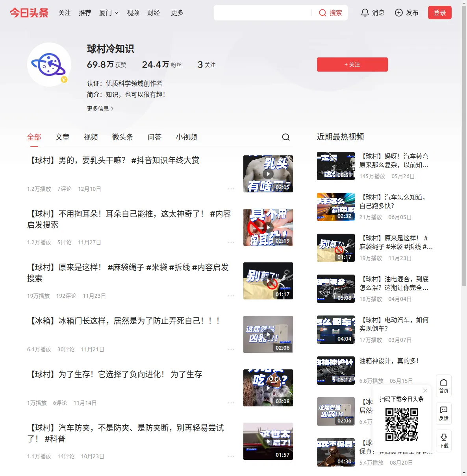Open 消息 notifications bell
Screen dimensions: 467x476
click(372, 13)
